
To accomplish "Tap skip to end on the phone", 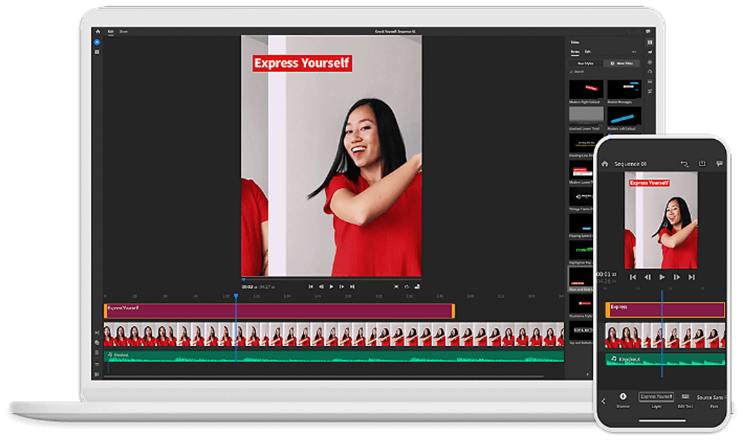I will coord(692,277).
